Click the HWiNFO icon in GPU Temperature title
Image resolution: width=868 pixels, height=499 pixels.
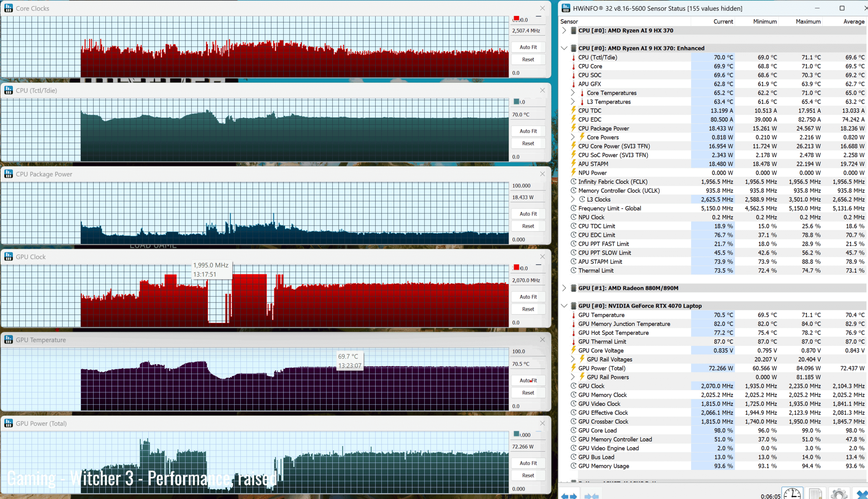pyautogui.click(x=8, y=340)
